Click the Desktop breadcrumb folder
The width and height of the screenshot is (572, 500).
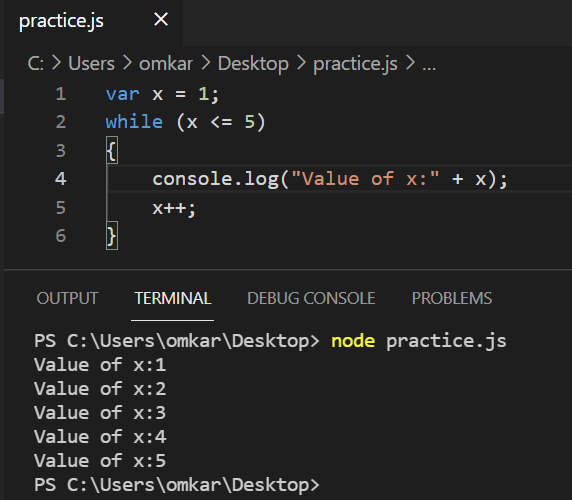[x=253, y=65]
